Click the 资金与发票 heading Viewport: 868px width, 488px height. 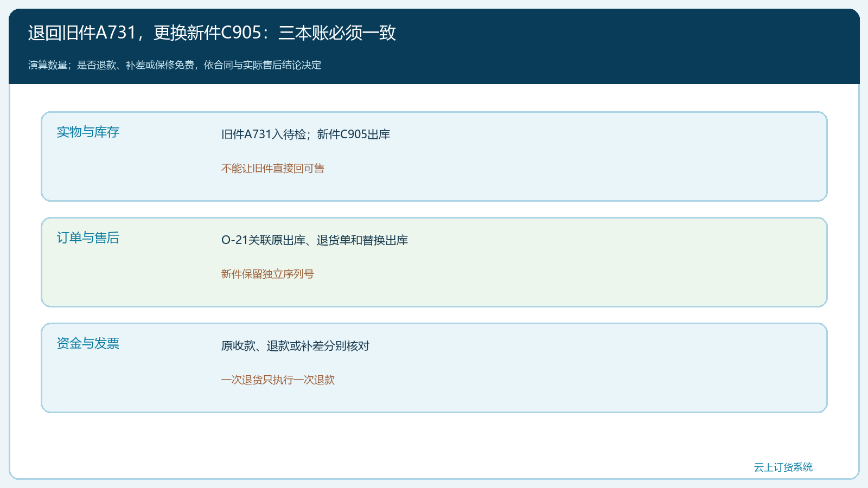[x=88, y=343]
